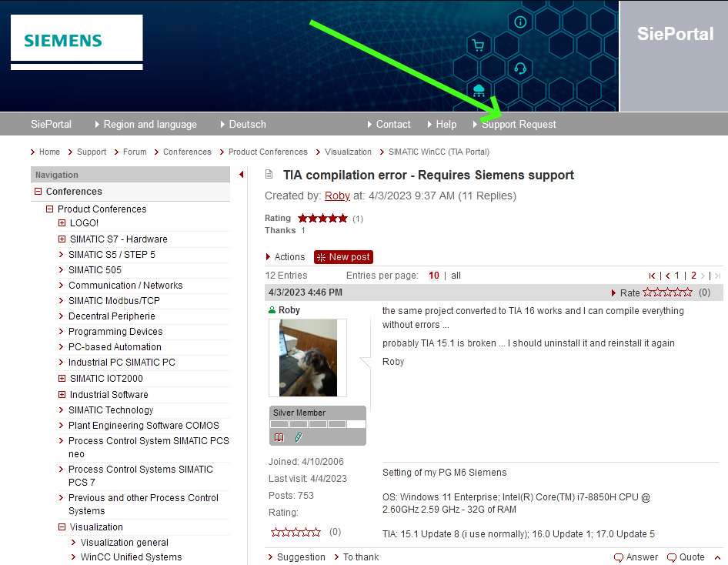The height and width of the screenshot is (565, 728).
Task: Open SIMATIC WinCC (TIA Portal) breadcrumb
Action: click(439, 152)
